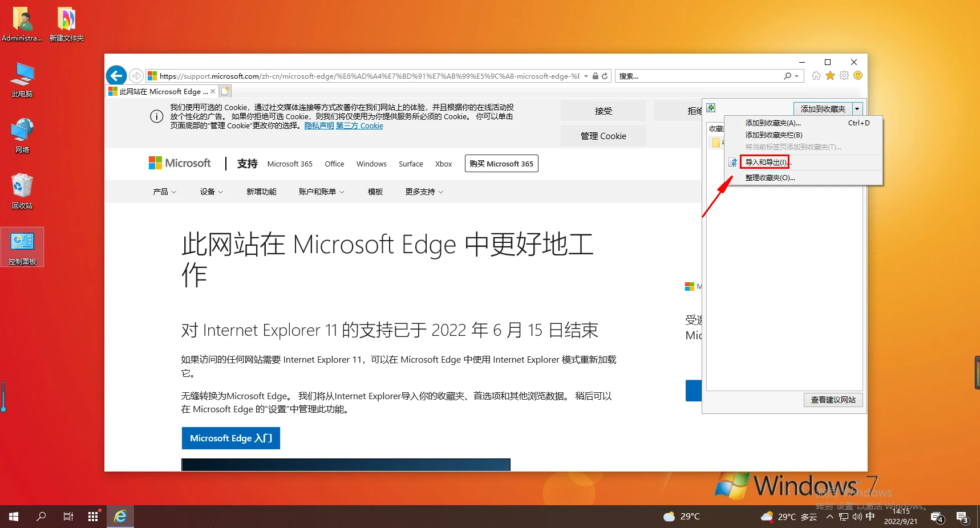Viewport: 980px width, 528px height.
Task: Open the Administrator desktop folder
Action: click(x=22, y=24)
